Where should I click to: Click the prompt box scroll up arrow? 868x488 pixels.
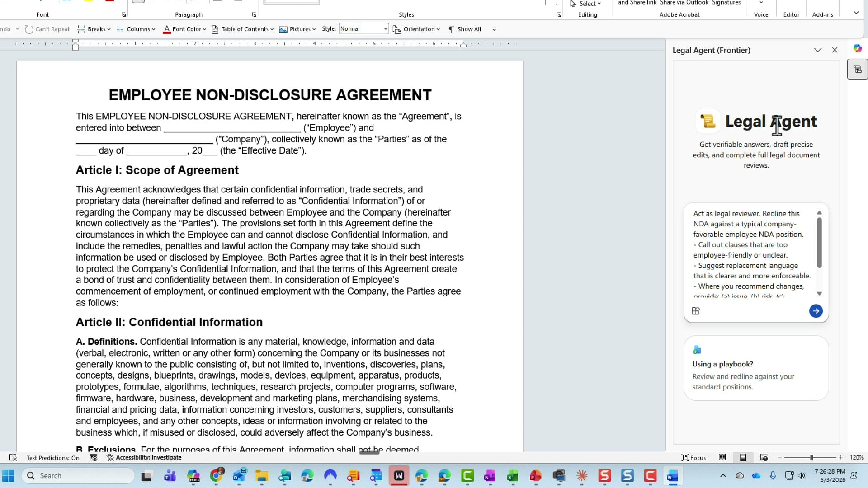819,213
